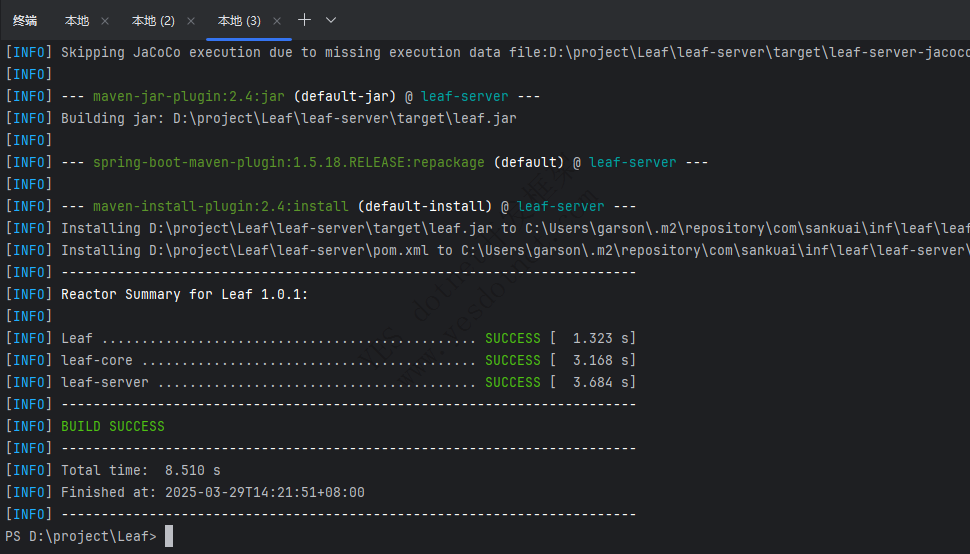Viewport: 970px width, 554px height.
Task: Click the maven-jar-plugin:2.4:jar text
Action: 189,96
